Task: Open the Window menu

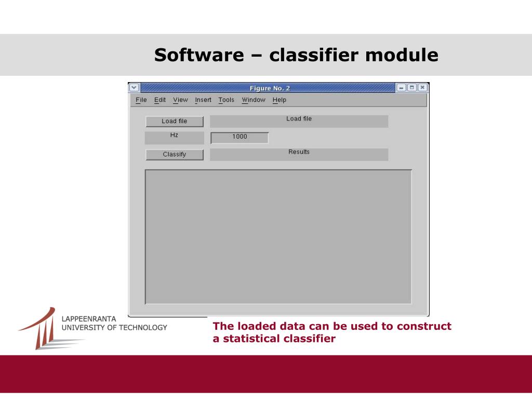Action: click(x=254, y=100)
